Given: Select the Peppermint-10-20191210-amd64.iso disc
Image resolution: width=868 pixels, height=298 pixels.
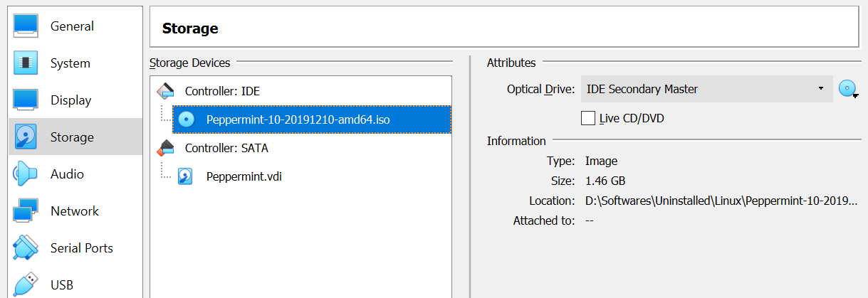Looking at the screenshot, I should tap(298, 119).
